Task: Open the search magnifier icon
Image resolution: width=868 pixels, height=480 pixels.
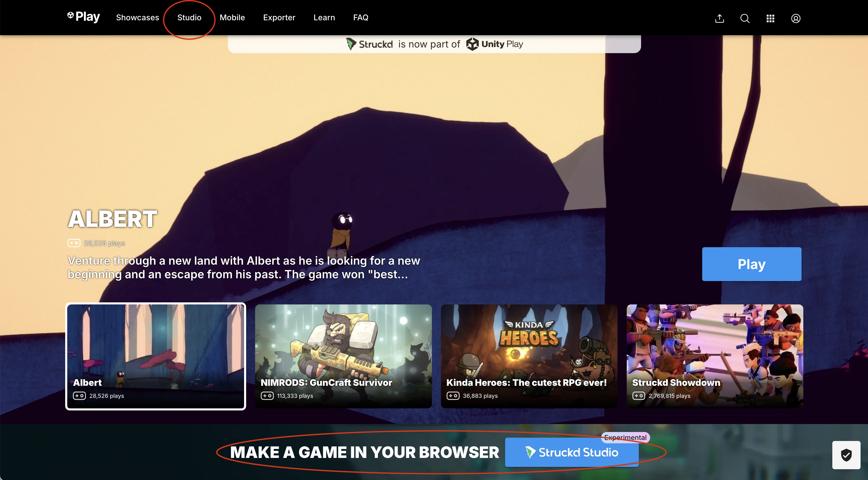Action: click(745, 18)
